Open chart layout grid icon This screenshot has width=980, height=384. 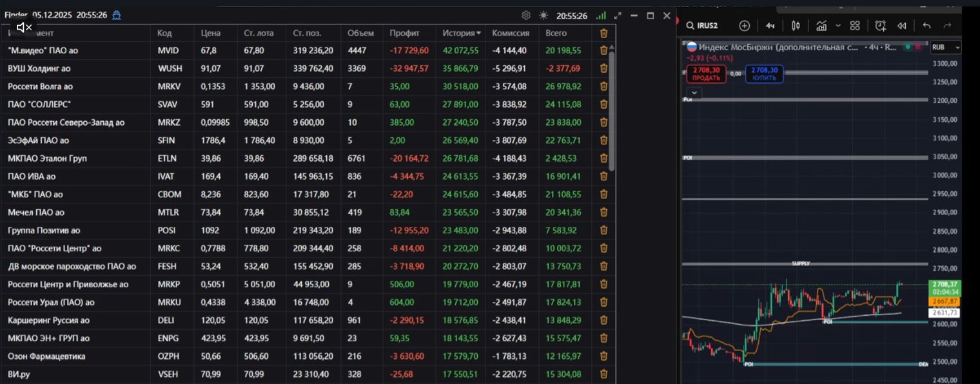coord(855,26)
